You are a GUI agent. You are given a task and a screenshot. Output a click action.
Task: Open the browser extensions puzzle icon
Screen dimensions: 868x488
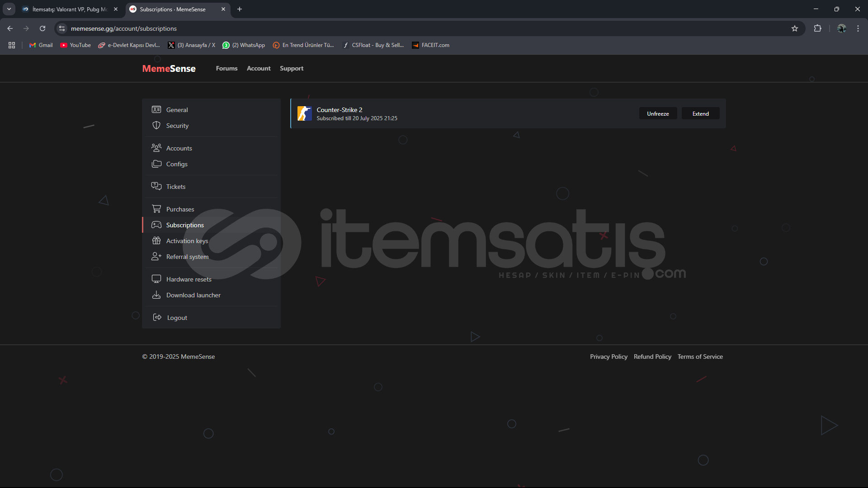[x=817, y=28]
